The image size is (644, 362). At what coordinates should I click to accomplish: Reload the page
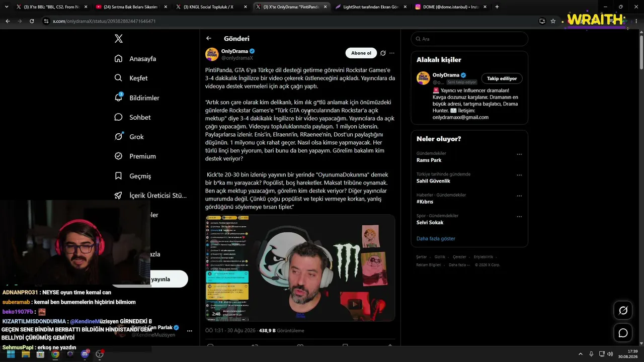32,21
